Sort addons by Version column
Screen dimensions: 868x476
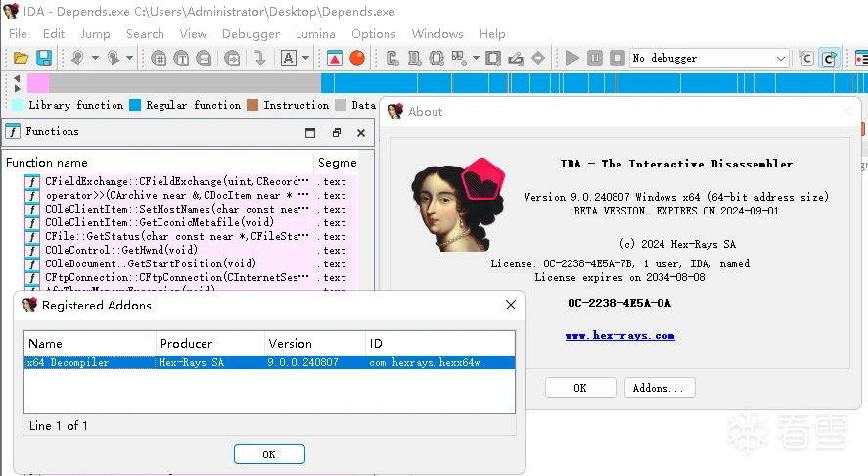click(315, 344)
